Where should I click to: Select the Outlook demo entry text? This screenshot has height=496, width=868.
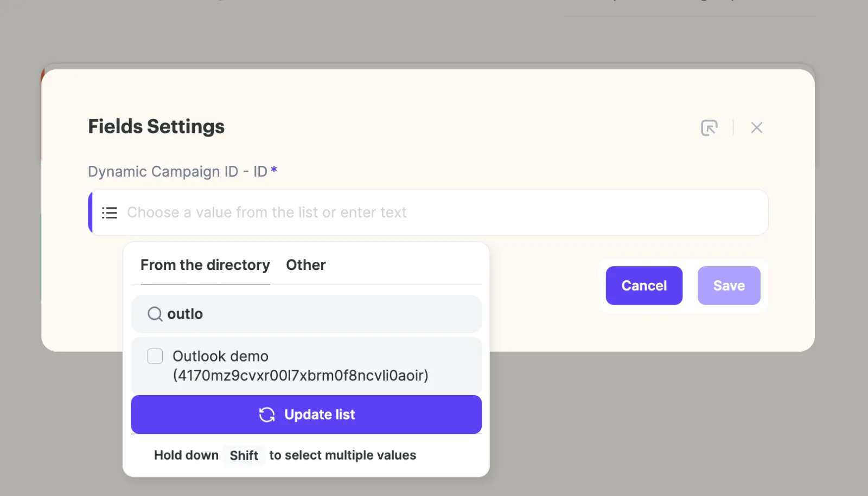click(x=301, y=366)
